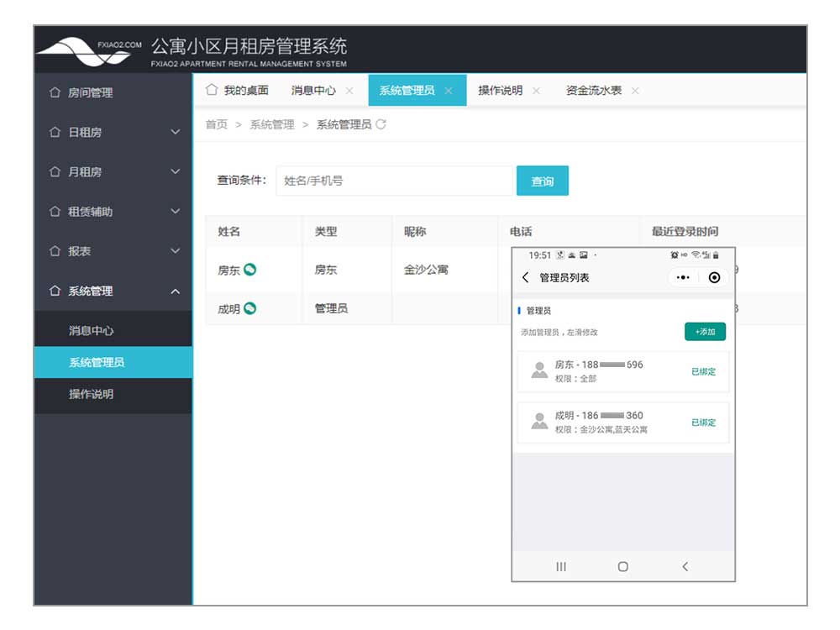840x630 pixels.
Task: Focus the 姓名/手机号 search field
Action: (394, 181)
